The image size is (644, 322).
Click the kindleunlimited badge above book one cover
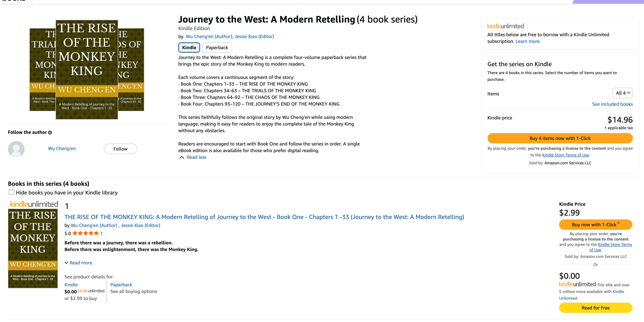(34, 204)
